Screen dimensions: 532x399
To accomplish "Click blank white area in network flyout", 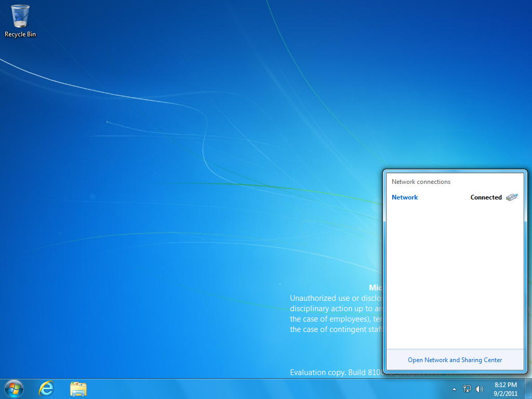I will pos(455,275).
